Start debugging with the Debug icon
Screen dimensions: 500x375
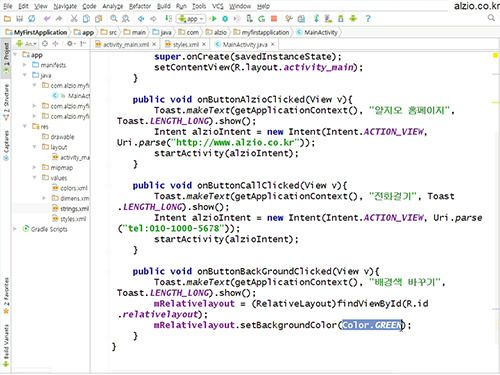coord(225,19)
